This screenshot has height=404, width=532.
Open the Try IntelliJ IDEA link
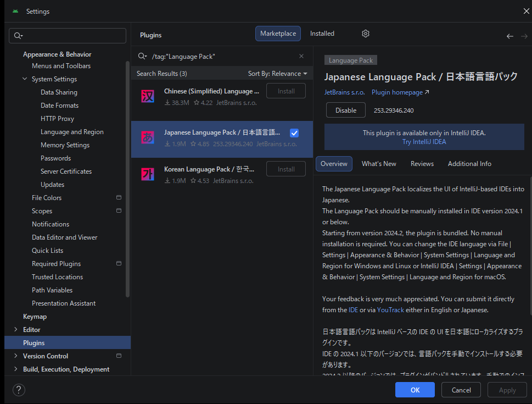click(424, 142)
